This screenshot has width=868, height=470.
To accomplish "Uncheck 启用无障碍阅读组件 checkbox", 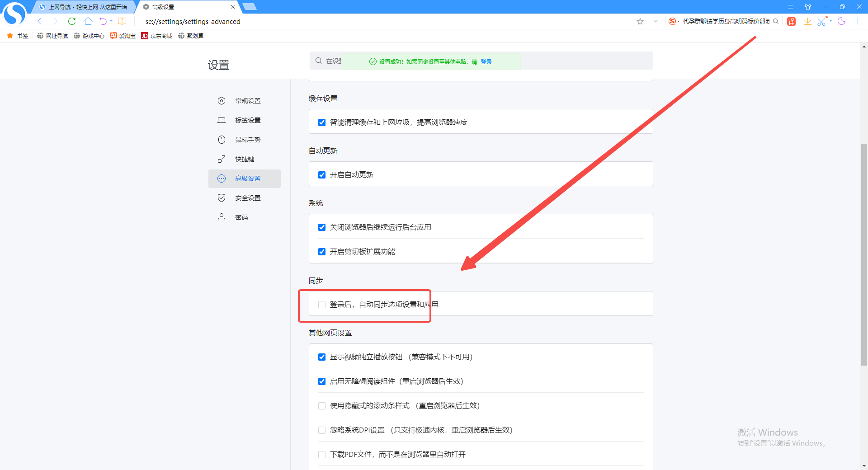I will (322, 381).
